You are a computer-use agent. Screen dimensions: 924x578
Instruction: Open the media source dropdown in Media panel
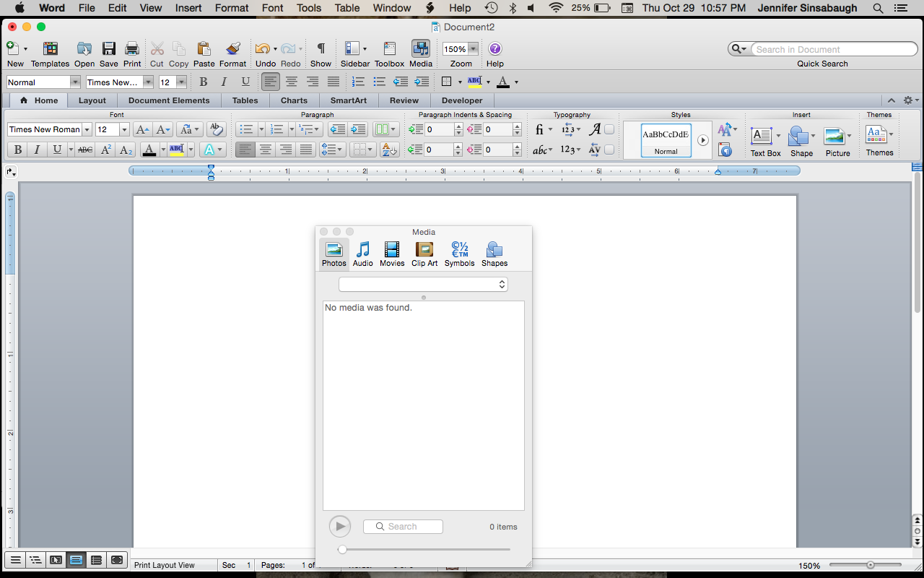pyautogui.click(x=423, y=285)
